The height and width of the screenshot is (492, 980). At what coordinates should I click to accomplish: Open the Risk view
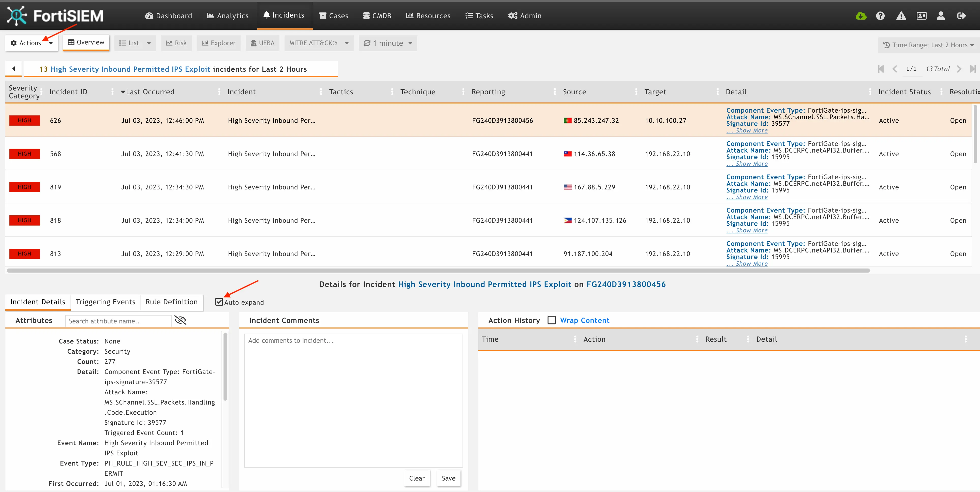coord(176,43)
